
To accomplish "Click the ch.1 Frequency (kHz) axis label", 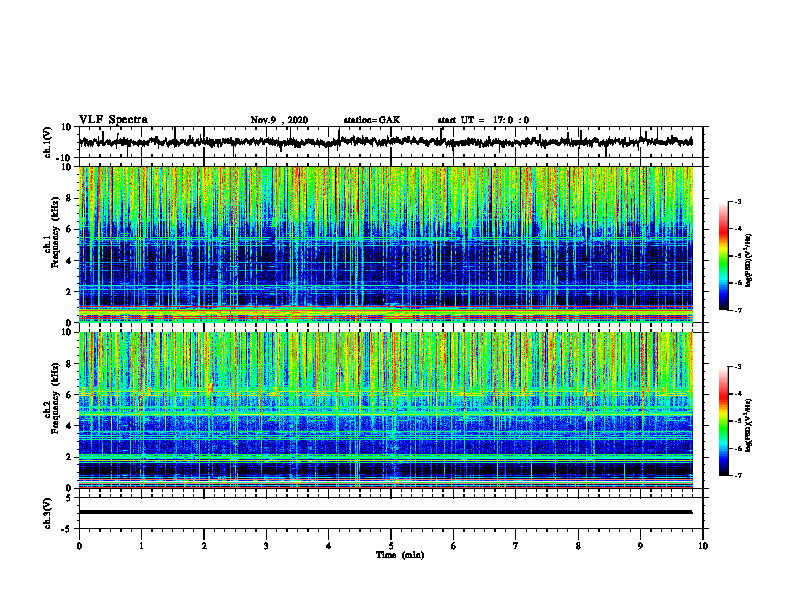I will 52,232.
